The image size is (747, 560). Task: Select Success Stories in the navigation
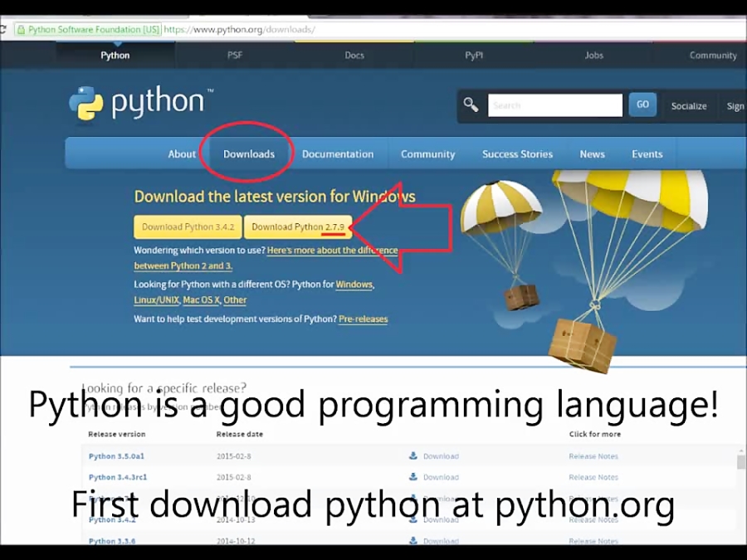pyautogui.click(x=517, y=153)
